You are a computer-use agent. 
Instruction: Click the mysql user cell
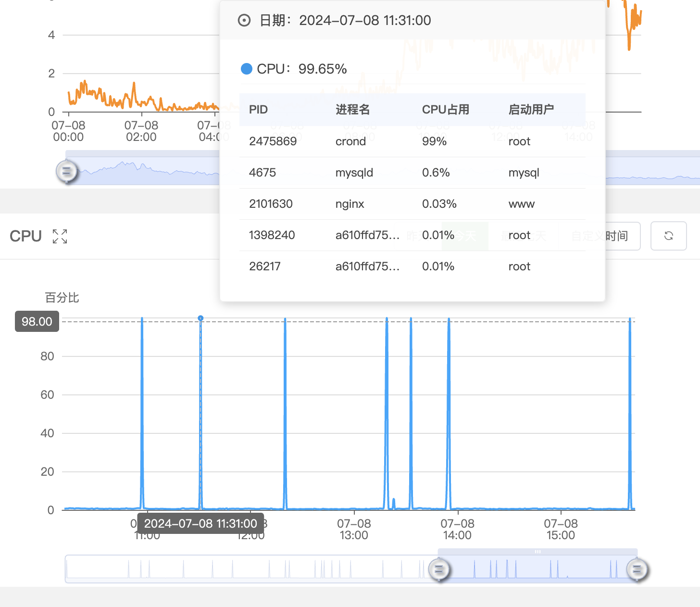click(x=524, y=173)
